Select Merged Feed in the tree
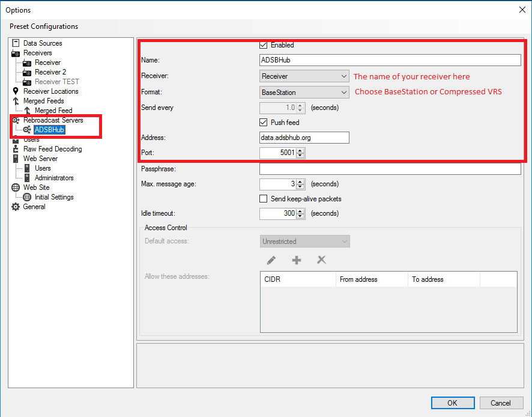 (x=53, y=111)
